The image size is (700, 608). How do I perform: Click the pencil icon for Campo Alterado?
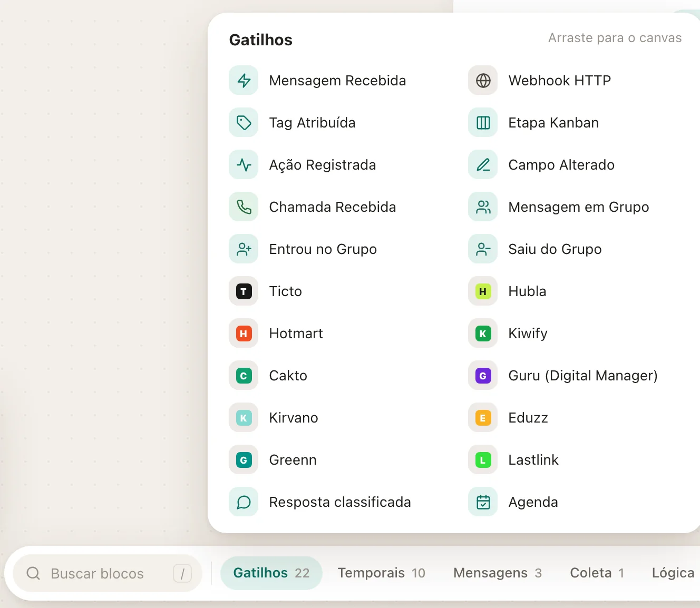coord(483,165)
